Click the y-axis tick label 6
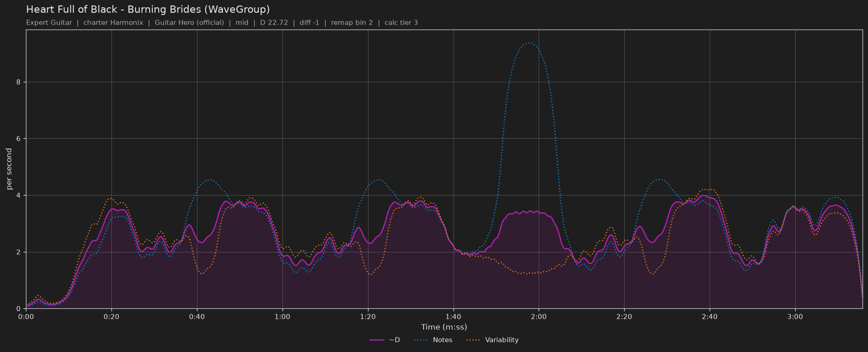The width and height of the screenshot is (868, 352). coord(20,139)
